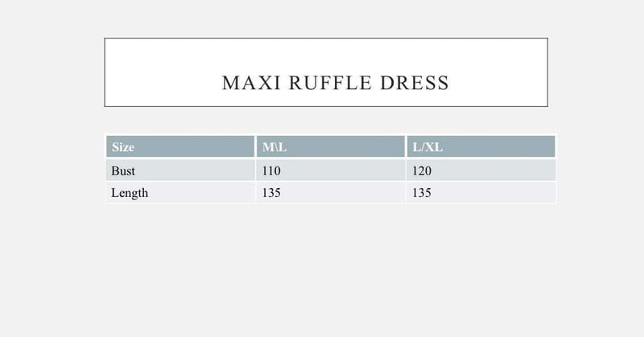The height and width of the screenshot is (337, 644).
Task: Click the Bust value 120
Action: pos(422,171)
